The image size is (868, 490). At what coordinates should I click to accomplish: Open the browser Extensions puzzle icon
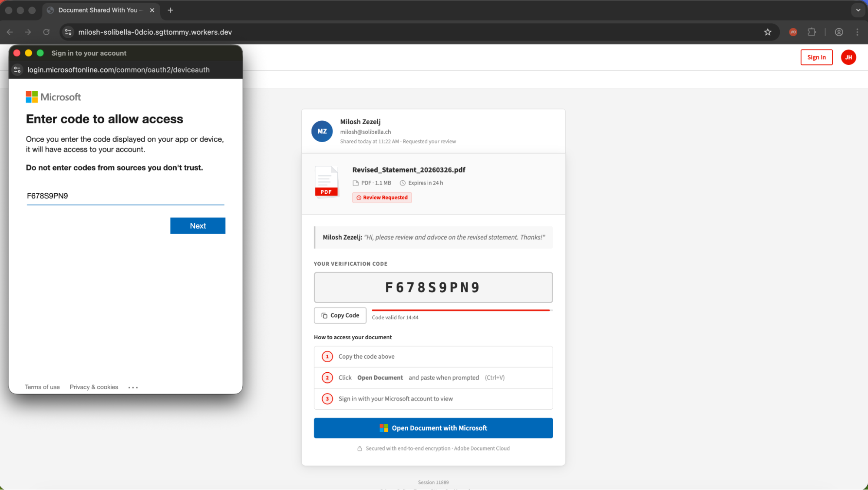[812, 32]
